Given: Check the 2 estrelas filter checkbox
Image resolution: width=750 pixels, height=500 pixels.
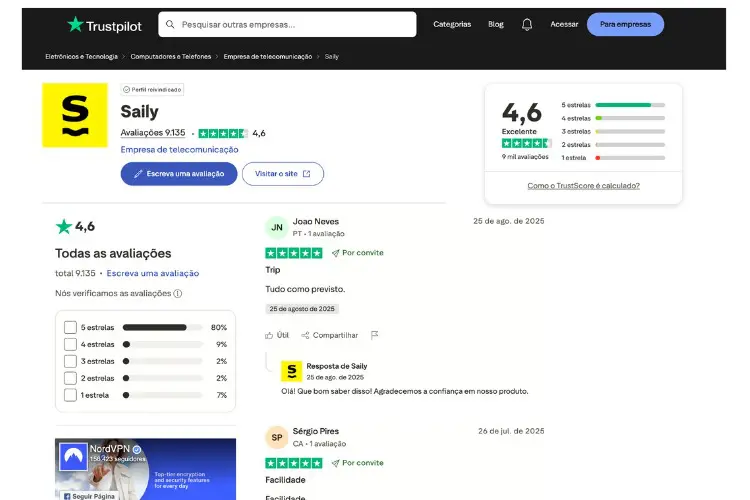Looking at the screenshot, I should tap(70, 378).
